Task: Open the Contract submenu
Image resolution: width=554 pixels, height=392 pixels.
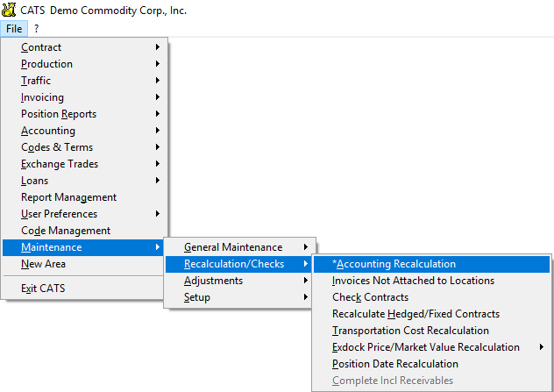Action: (x=82, y=47)
